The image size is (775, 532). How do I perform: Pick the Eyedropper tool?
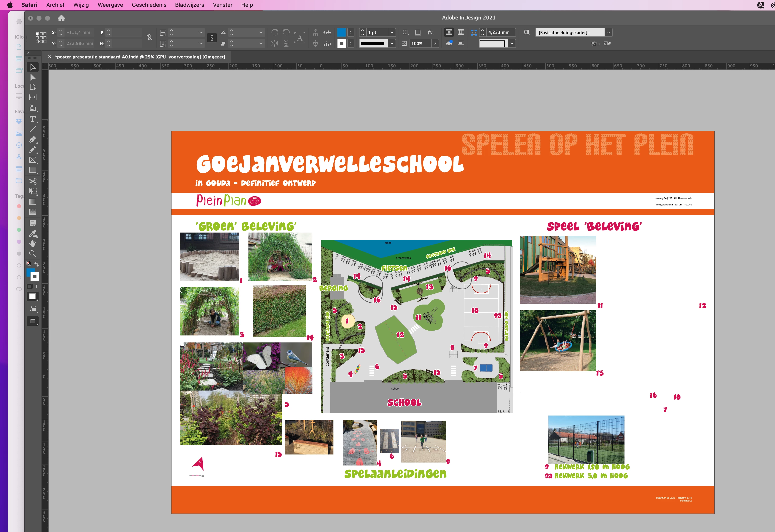pyautogui.click(x=33, y=233)
